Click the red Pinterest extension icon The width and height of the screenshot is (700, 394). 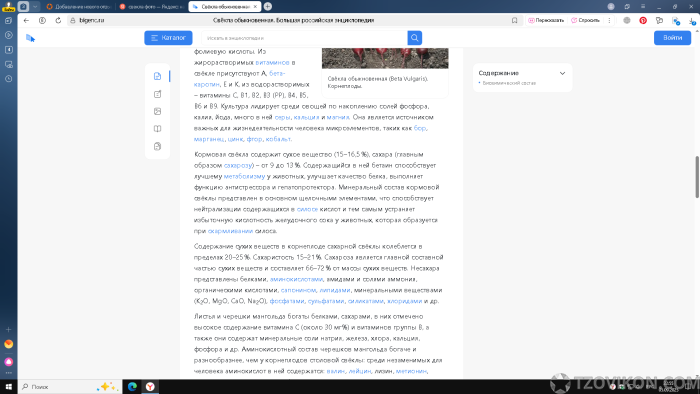643,21
